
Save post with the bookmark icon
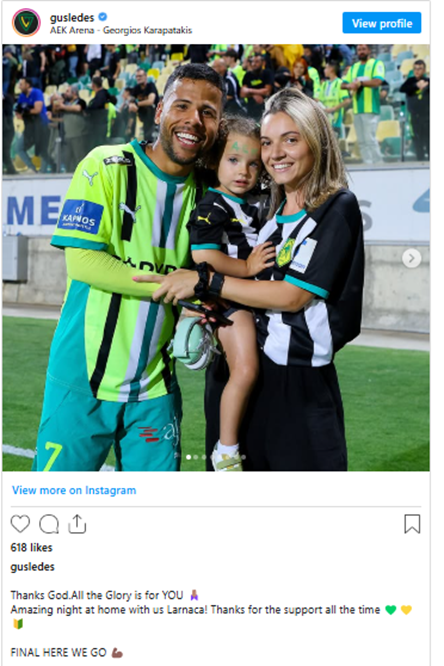[412, 524]
